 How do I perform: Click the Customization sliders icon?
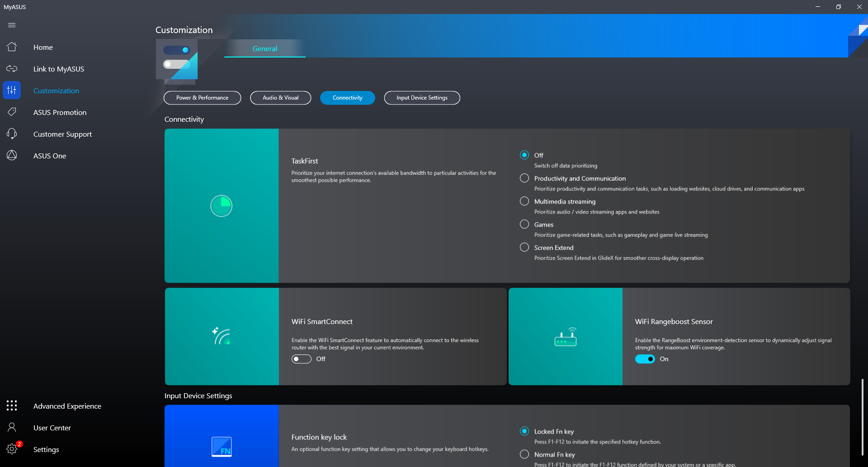coord(12,91)
